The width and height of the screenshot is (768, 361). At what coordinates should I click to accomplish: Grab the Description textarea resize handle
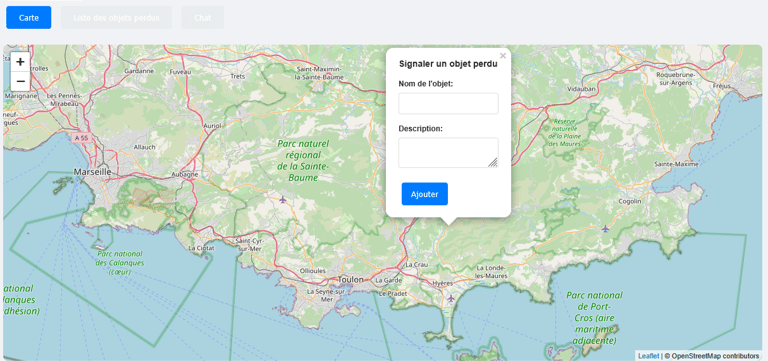(x=493, y=163)
